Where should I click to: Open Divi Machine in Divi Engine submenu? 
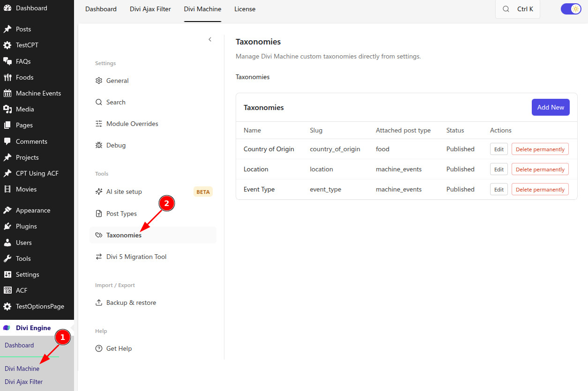click(x=22, y=369)
